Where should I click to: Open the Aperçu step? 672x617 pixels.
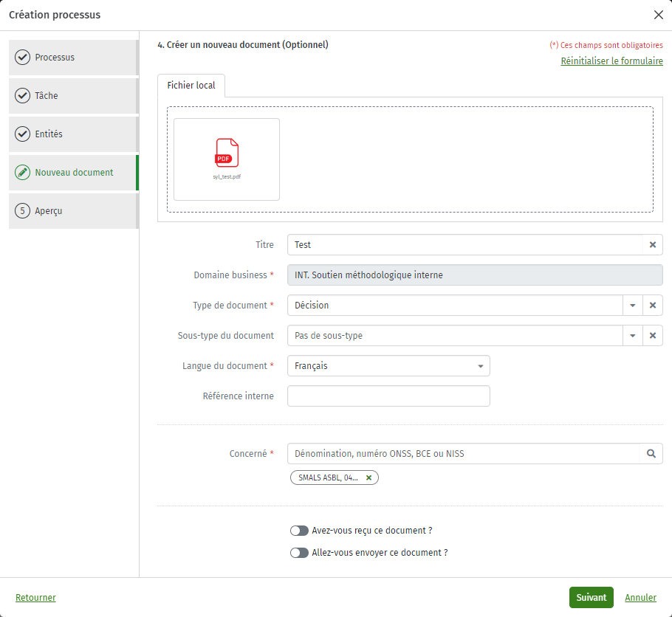[74, 211]
